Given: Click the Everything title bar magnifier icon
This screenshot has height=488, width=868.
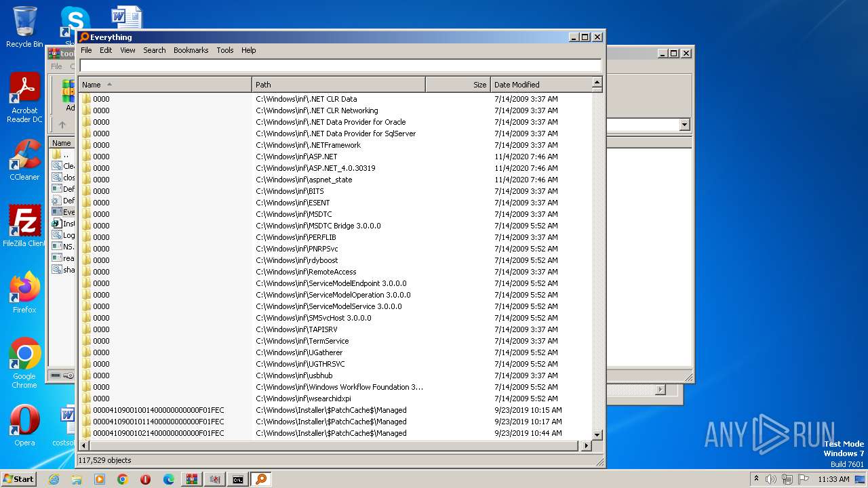Looking at the screenshot, I should pos(84,37).
